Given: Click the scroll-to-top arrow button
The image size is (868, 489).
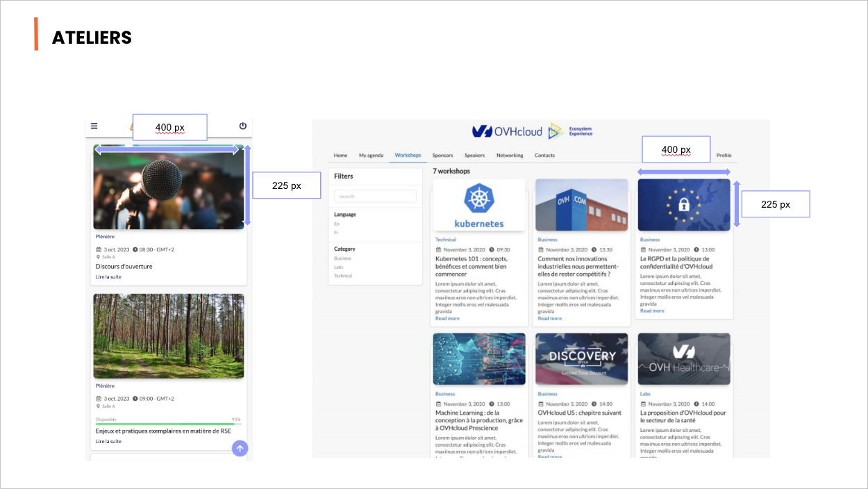Looking at the screenshot, I should tap(240, 448).
